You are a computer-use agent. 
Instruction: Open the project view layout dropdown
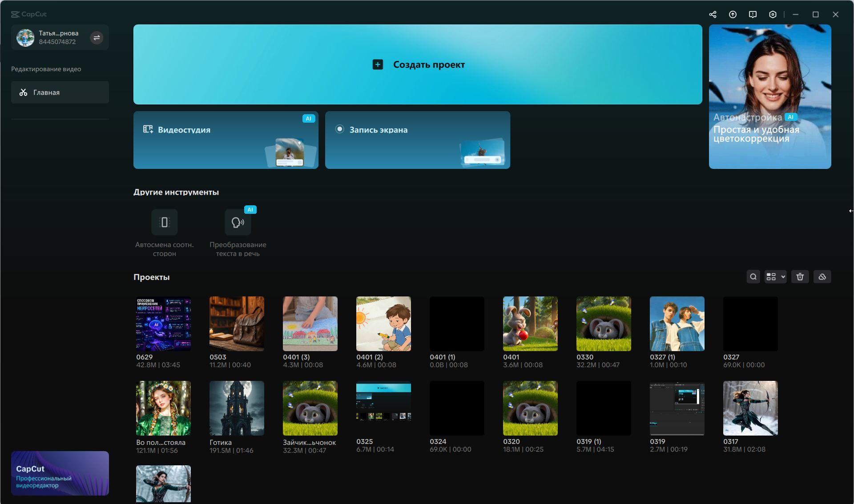pos(775,276)
